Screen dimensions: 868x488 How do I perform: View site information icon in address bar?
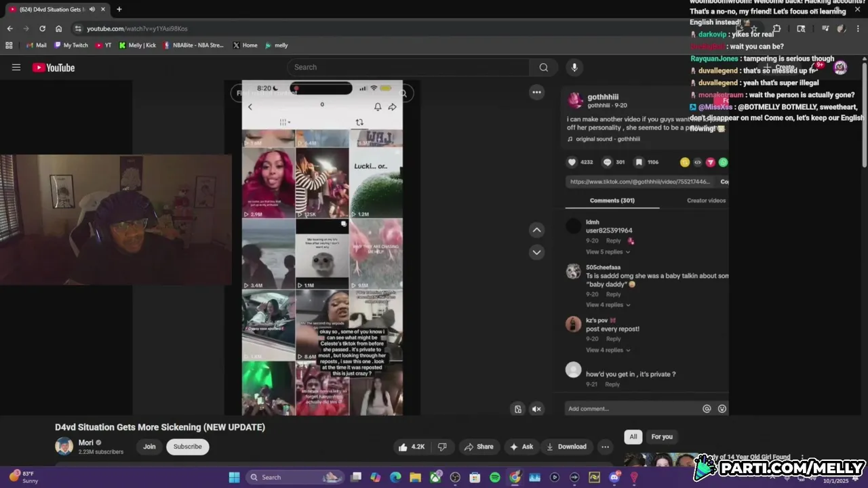click(x=78, y=28)
